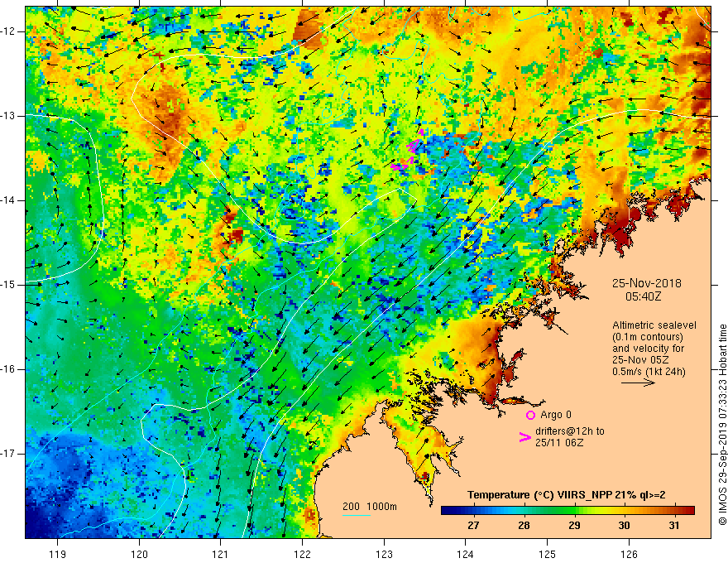The height and width of the screenshot is (563, 728).
Task: Click the colorbar tick label 29
Action: [x=574, y=526]
